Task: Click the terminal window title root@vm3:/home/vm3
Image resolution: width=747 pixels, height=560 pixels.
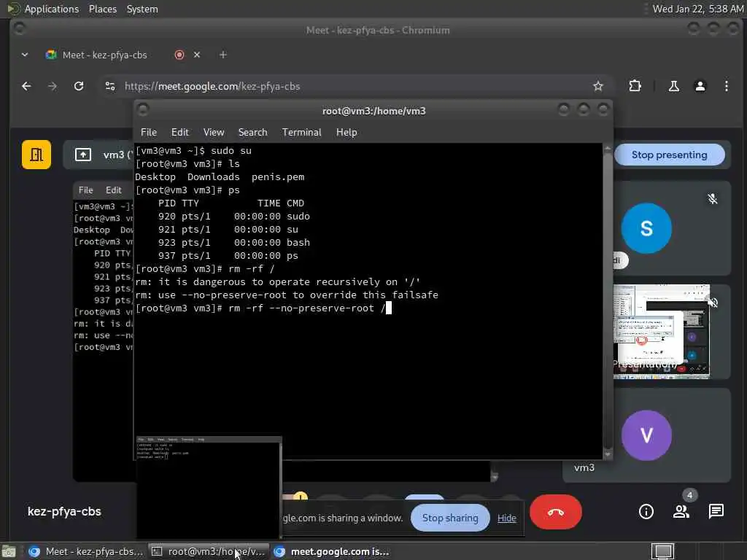Action: [x=374, y=111]
